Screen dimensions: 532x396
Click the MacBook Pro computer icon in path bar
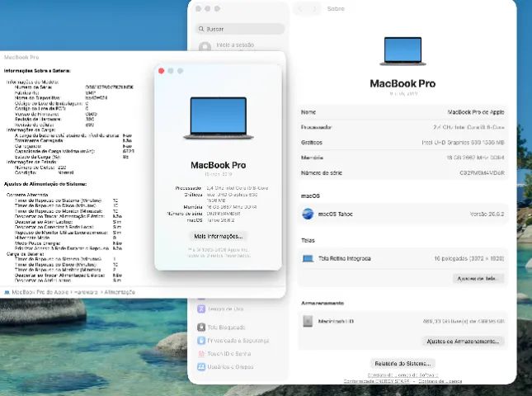[7, 292]
